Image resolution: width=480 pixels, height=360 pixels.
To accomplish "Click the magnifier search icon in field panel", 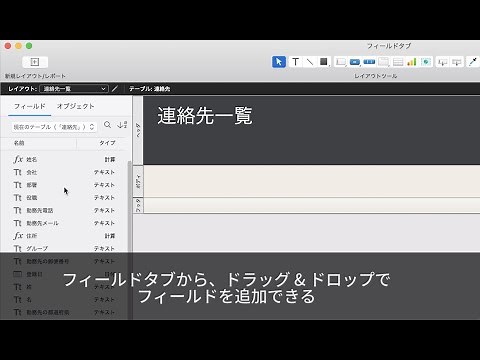I will point(107,125).
